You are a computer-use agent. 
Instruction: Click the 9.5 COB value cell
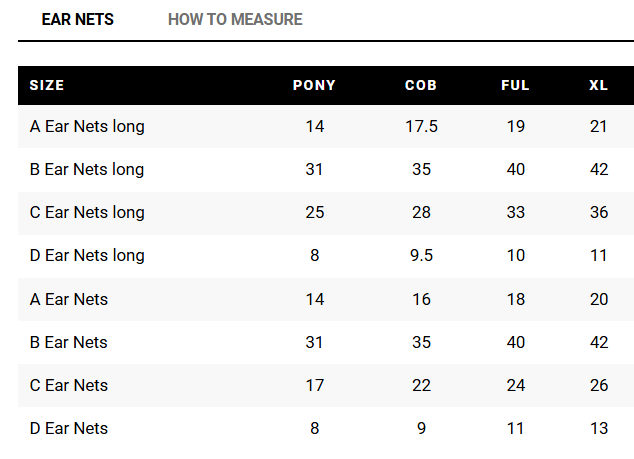click(421, 256)
